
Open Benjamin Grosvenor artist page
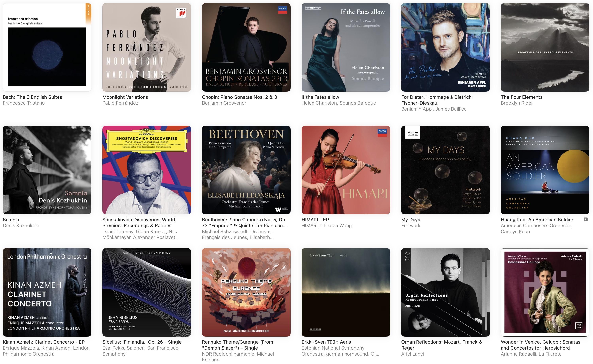[x=224, y=103]
